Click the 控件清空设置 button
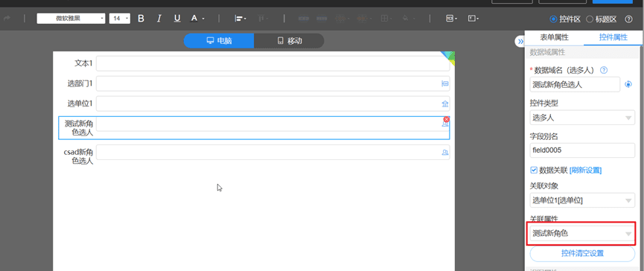 (x=582, y=253)
